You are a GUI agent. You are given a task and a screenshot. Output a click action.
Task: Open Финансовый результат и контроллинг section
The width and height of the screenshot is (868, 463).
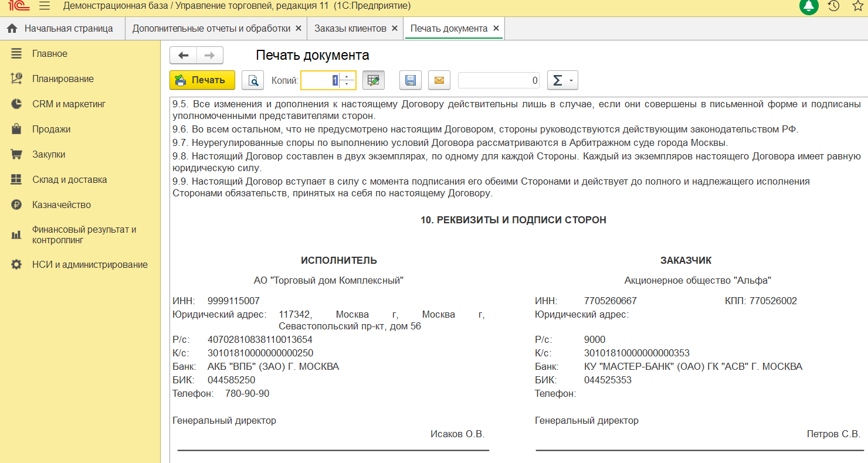coord(84,234)
